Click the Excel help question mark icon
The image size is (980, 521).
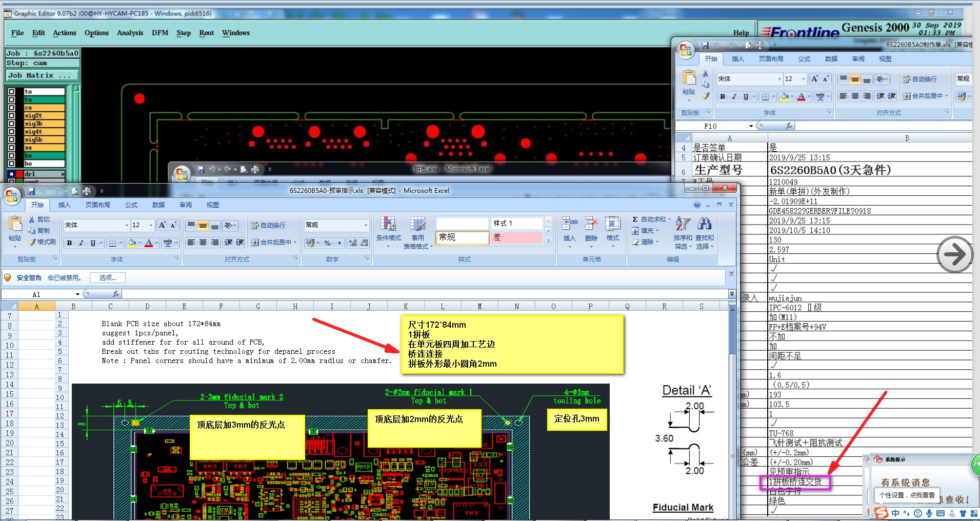click(x=697, y=205)
